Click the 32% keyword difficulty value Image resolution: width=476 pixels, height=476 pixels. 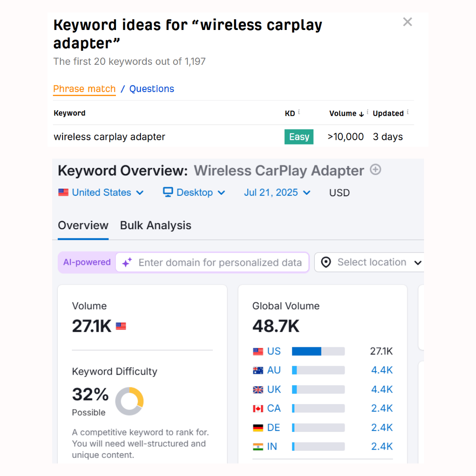click(x=90, y=394)
